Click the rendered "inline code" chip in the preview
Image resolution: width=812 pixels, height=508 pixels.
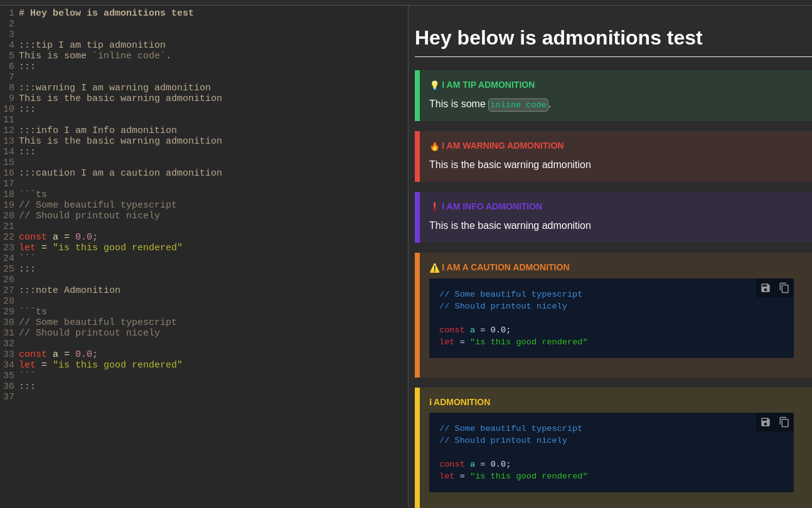(518, 105)
